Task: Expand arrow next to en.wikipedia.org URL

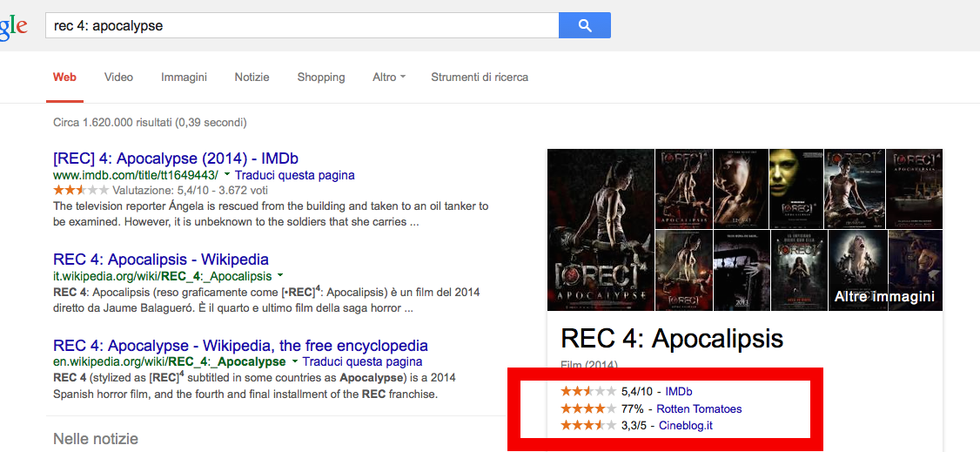Action: click(x=294, y=362)
